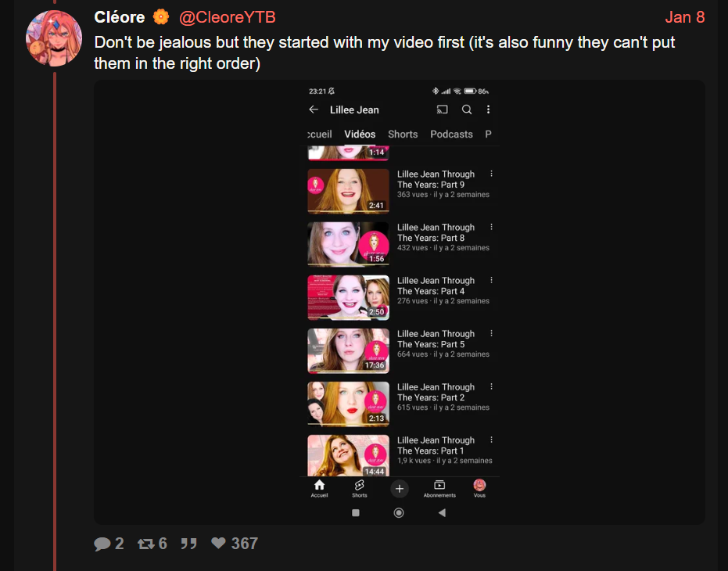728x571 pixels.
Task: Like the post with the heart icon
Action: click(x=218, y=543)
